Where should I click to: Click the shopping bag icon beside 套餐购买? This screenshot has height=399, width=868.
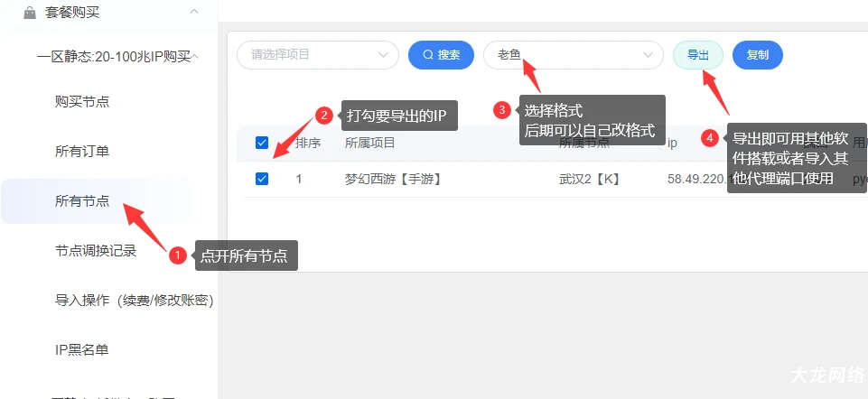(x=30, y=13)
